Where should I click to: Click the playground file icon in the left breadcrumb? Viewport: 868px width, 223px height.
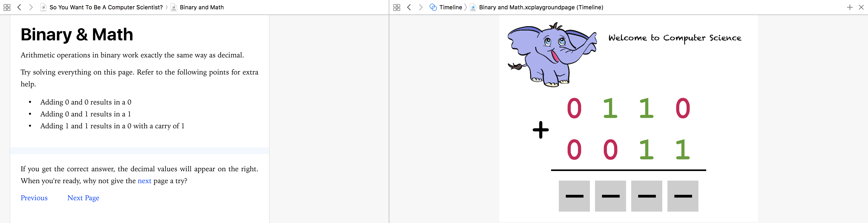43,7
